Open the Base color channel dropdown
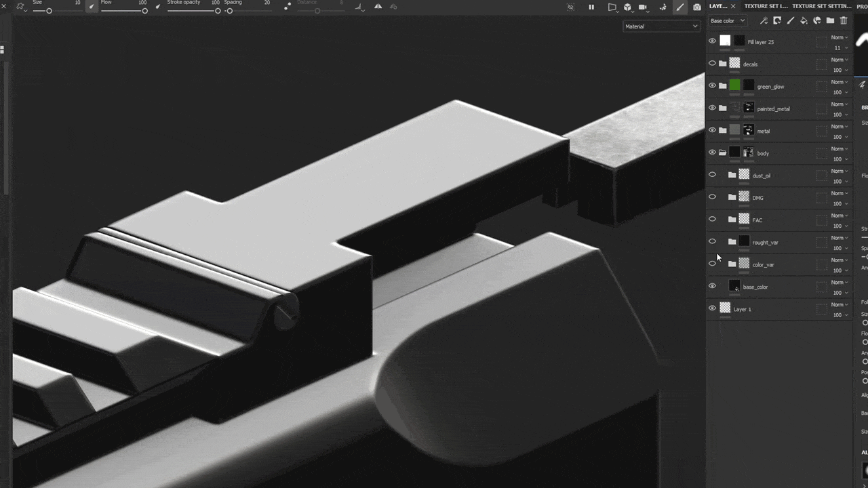This screenshot has height=488, width=868. 728,21
